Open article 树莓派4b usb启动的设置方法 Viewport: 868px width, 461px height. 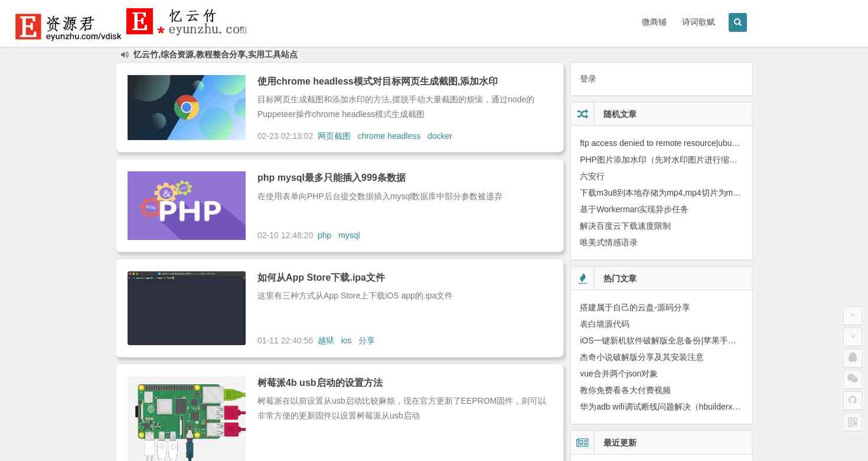[320, 383]
